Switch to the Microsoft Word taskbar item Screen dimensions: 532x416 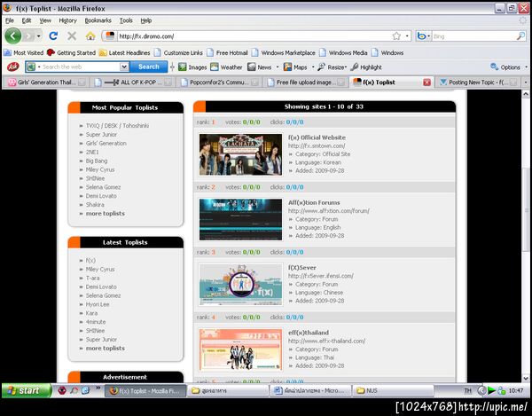click(310, 391)
